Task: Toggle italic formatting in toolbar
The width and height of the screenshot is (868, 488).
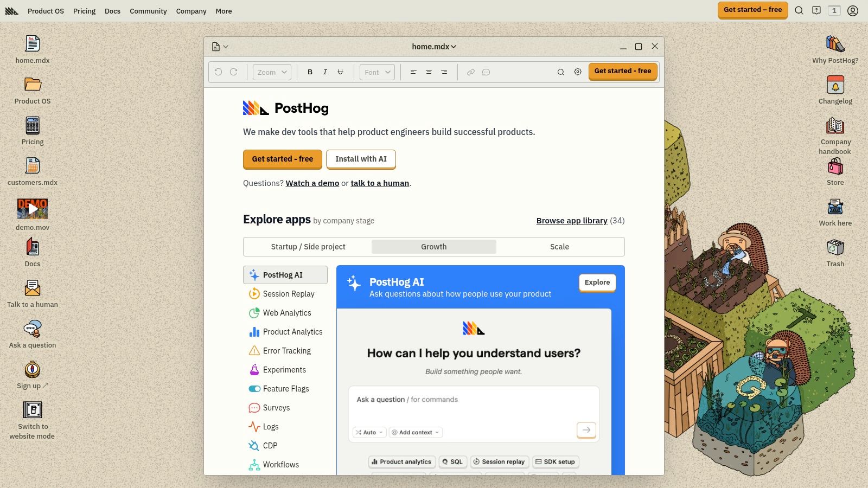Action: [x=325, y=72]
